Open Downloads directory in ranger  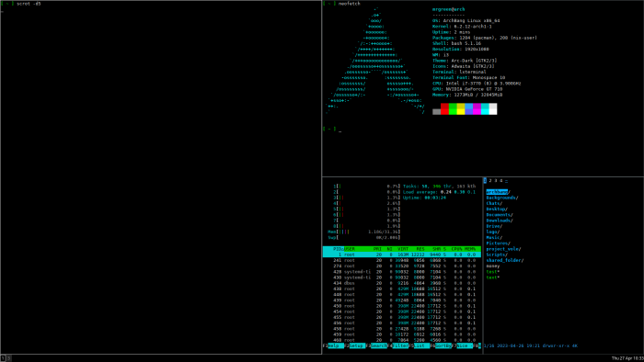500,221
